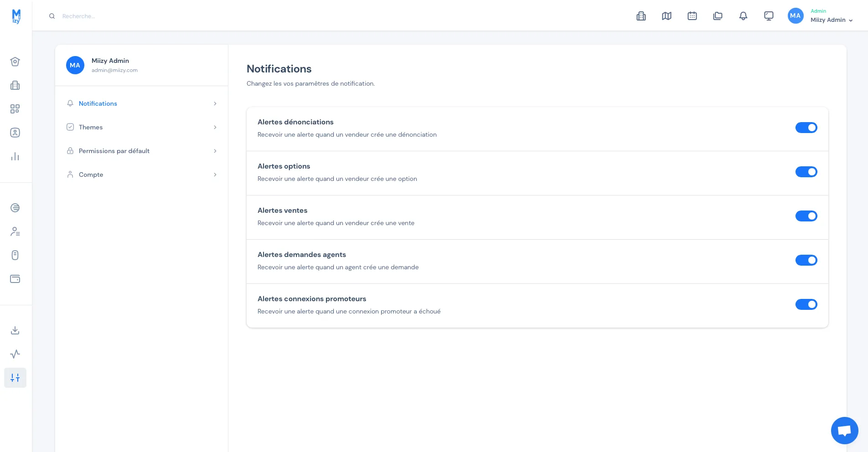Click Miizy Admin name in top bar
This screenshot has width=868, height=452.
[x=828, y=20]
